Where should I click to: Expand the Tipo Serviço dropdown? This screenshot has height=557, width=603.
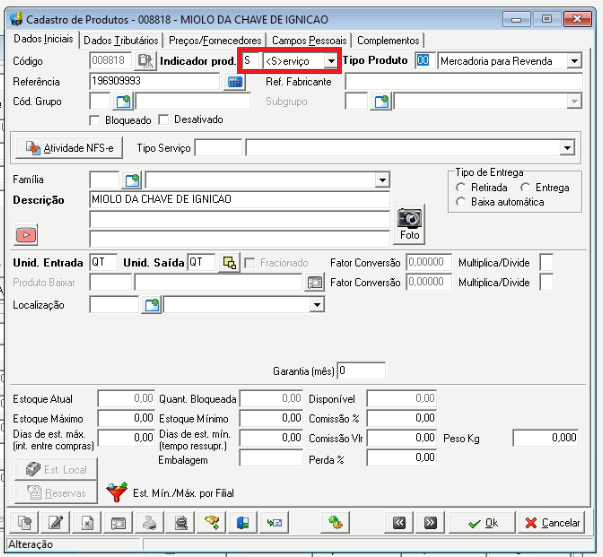(x=567, y=148)
